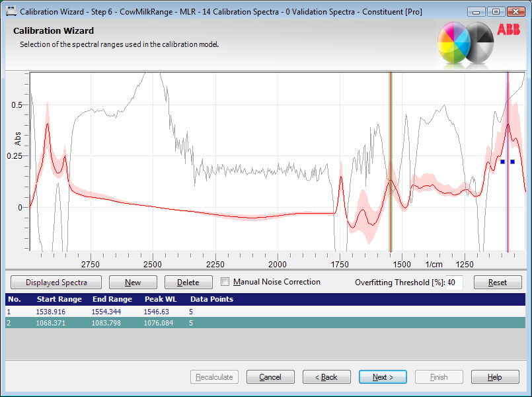Click the Start Range column header

pyautogui.click(x=59, y=299)
